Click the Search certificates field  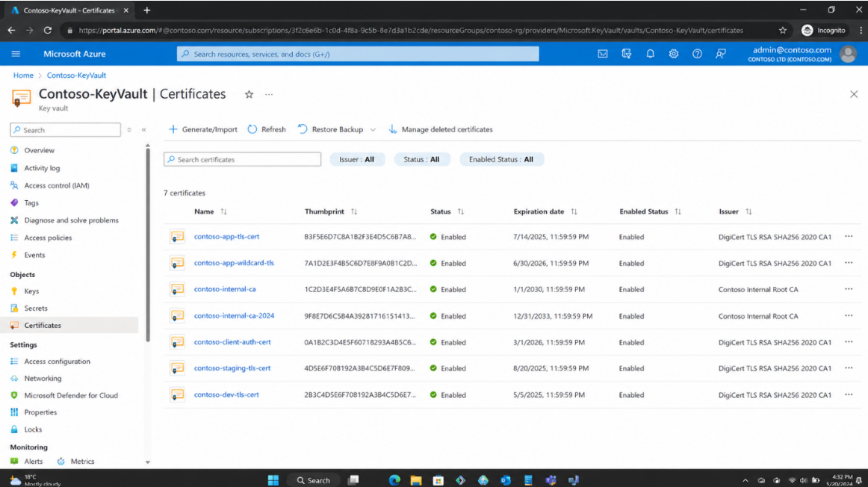[x=243, y=159]
